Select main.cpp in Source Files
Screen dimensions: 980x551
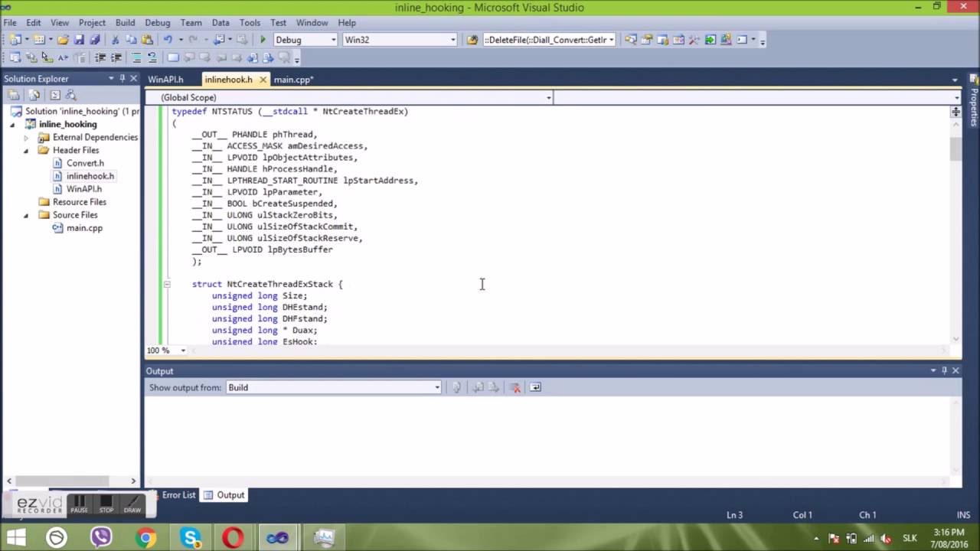84,228
